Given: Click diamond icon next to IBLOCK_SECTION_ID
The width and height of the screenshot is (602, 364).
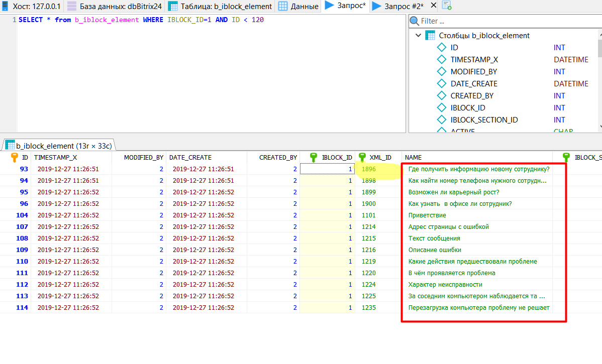Looking at the screenshot, I should coord(442,119).
